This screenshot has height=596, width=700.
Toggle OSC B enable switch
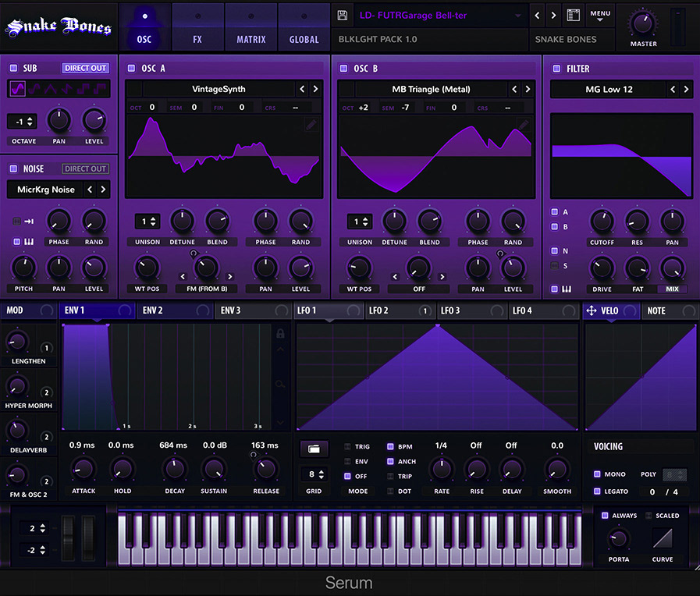343,68
